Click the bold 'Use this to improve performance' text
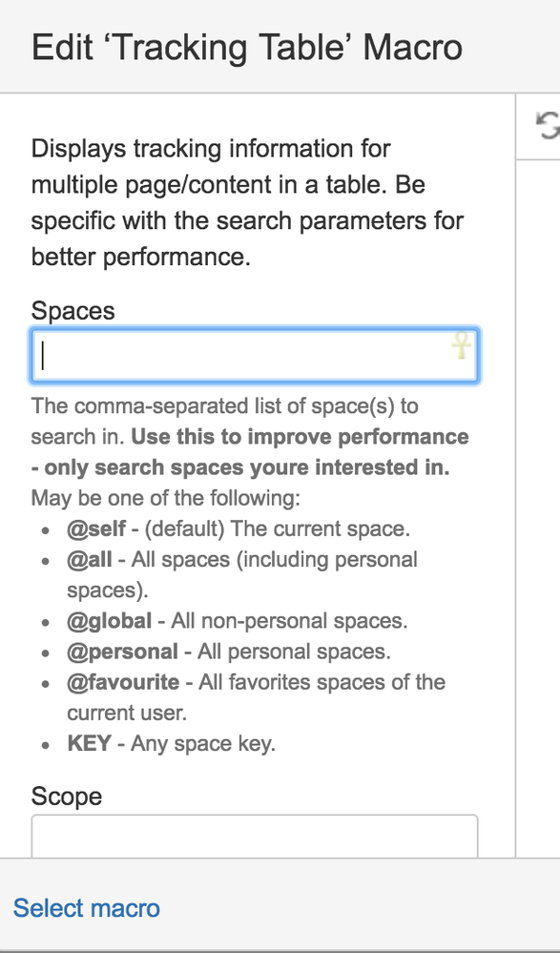 tap(300, 437)
